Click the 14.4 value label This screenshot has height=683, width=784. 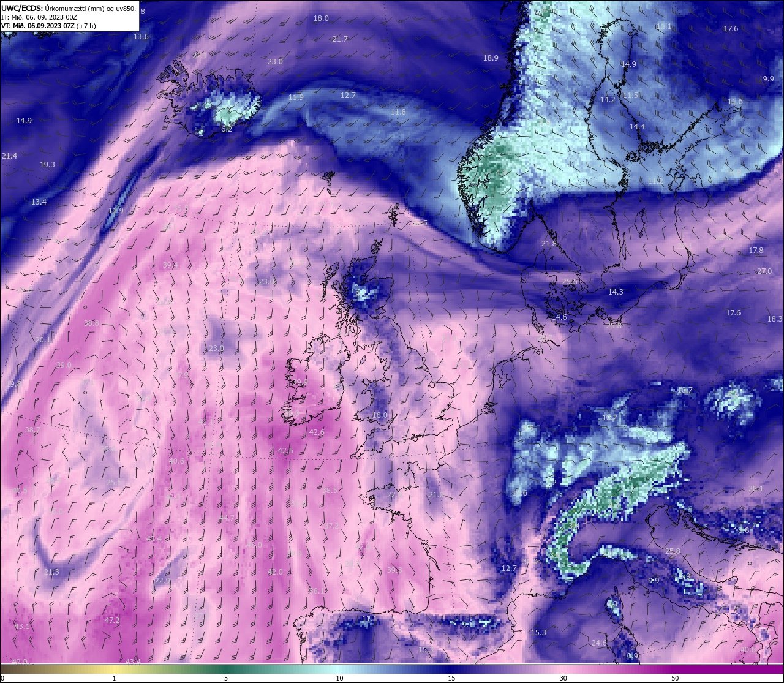coord(637,127)
